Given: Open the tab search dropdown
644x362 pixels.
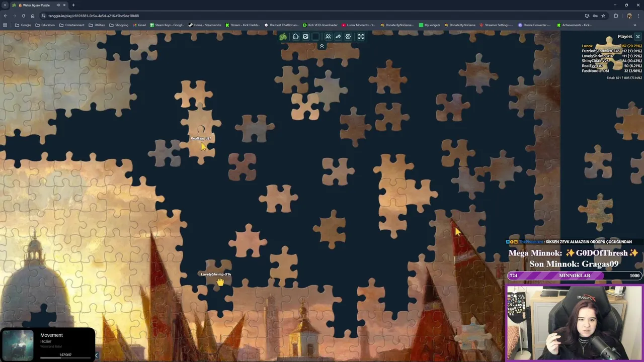Looking at the screenshot, I should [5, 5].
